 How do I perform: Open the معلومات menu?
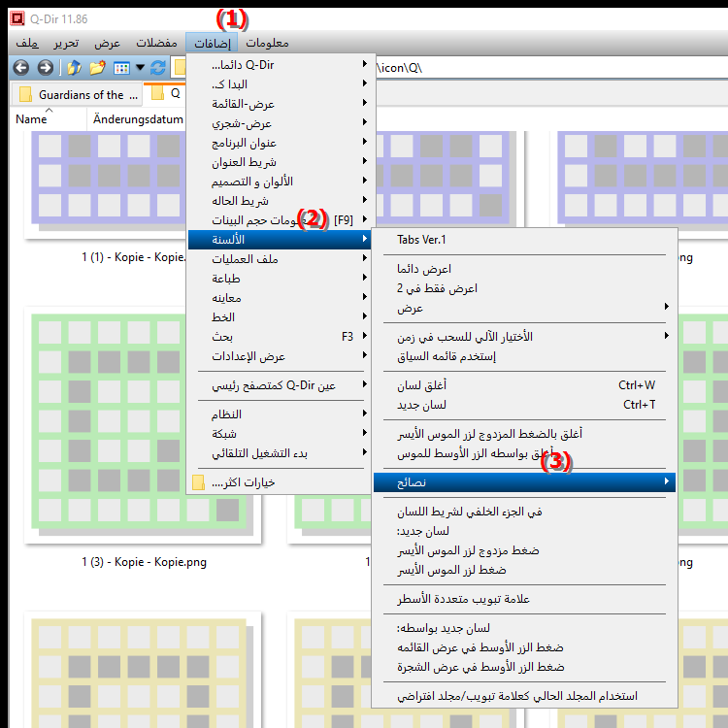tap(267, 43)
